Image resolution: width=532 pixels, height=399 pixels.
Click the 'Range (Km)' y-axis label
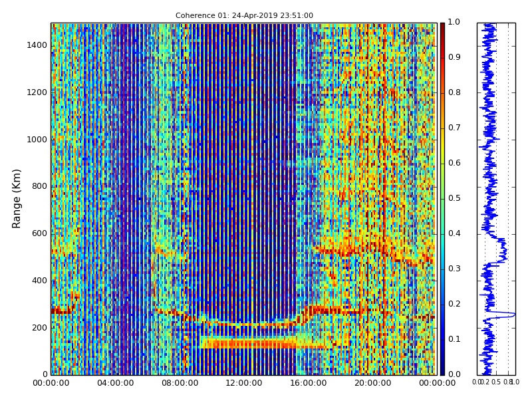pyautogui.click(x=16, y=199)
